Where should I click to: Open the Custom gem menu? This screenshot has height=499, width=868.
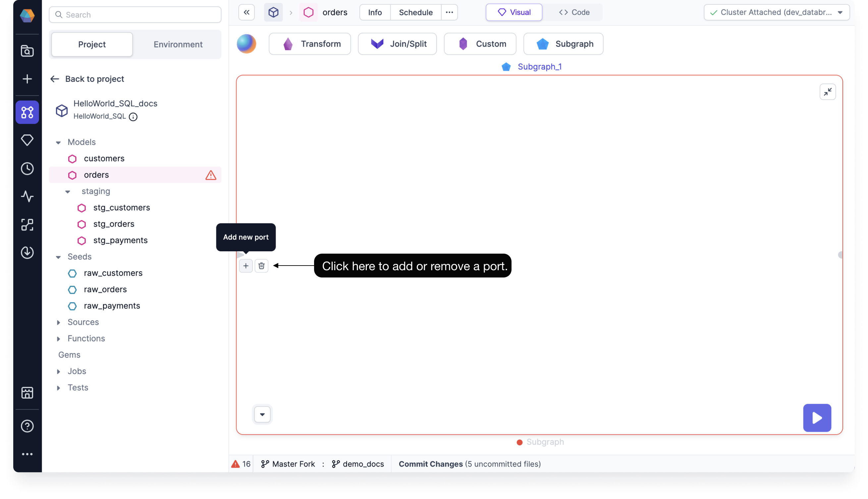[480, 44]
